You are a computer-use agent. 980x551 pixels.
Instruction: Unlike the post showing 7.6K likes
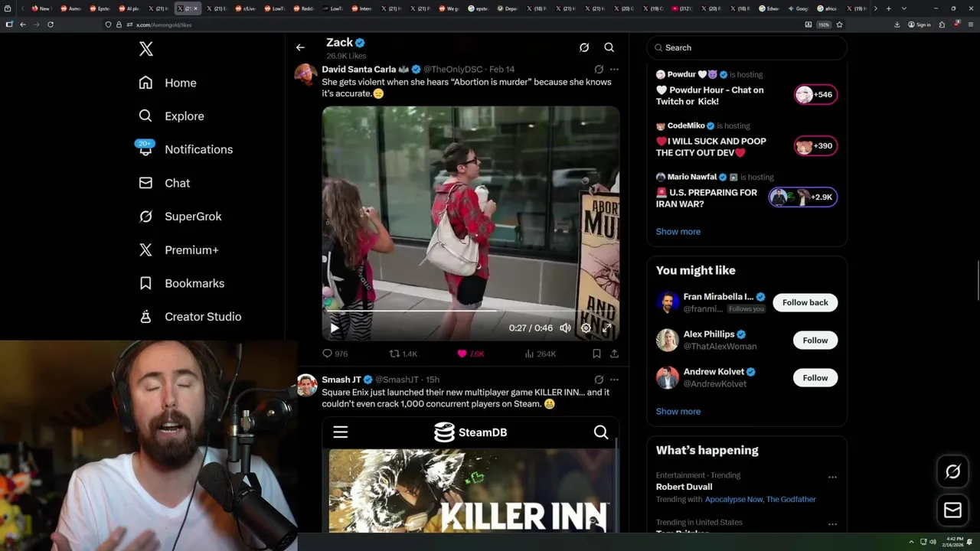coord(470,354)
